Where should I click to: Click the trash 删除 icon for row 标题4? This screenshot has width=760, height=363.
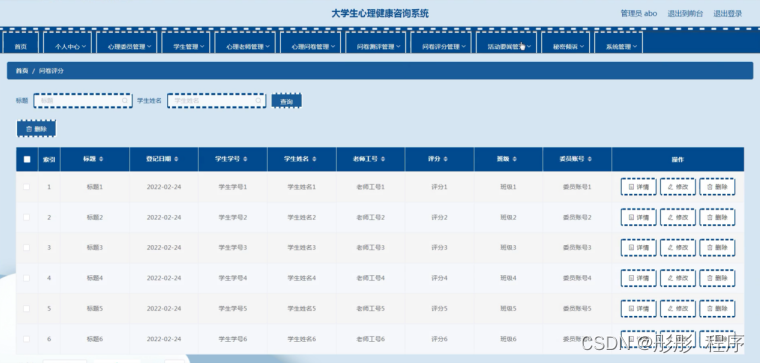710,278
